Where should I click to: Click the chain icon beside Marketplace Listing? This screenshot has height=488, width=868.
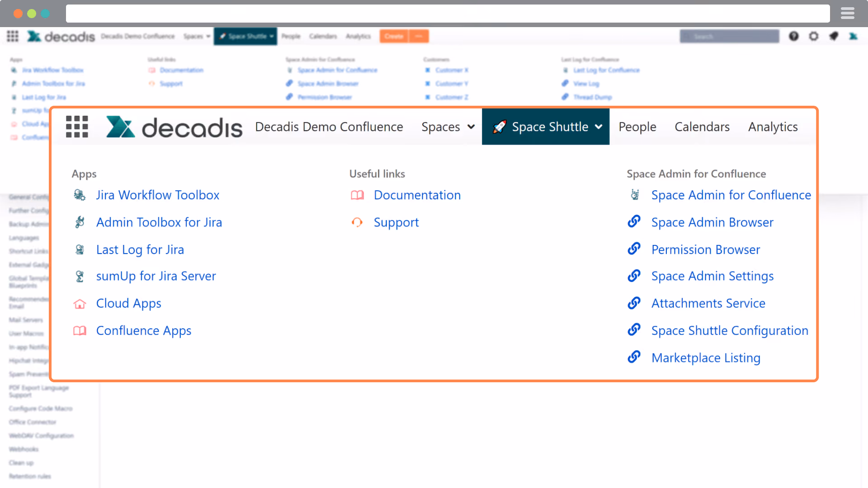[x=634, y=357]
